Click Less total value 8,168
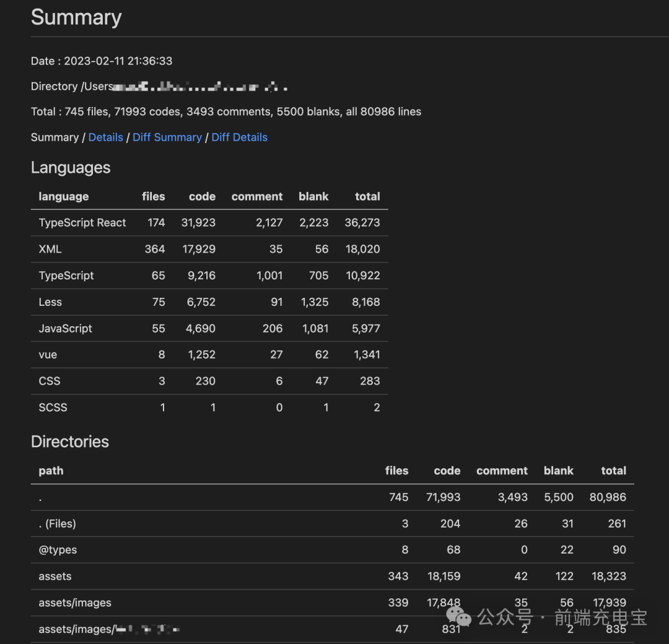Image resolution: width=669 pixels, height=644 pixels. coord(365,302)
